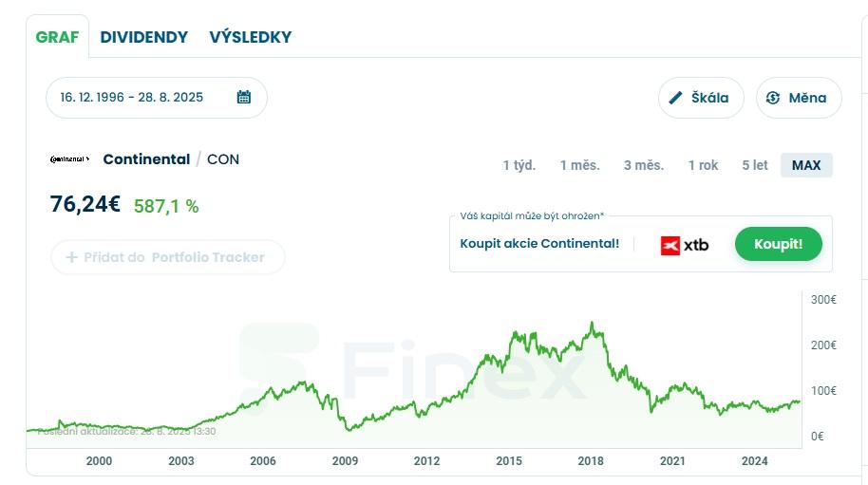The image size is (868, 485).
Task: Click the currency swap icon beside Měna
Action: (773, 98)
